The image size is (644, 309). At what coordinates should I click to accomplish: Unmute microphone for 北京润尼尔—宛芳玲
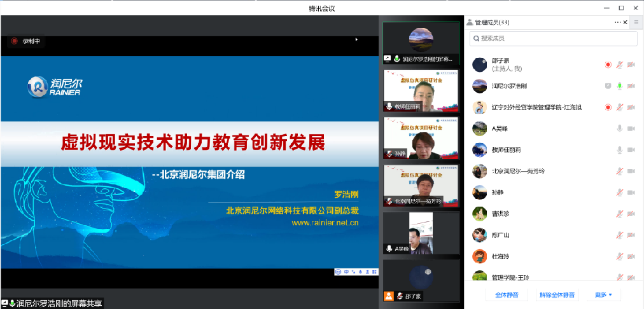[620, 171]
